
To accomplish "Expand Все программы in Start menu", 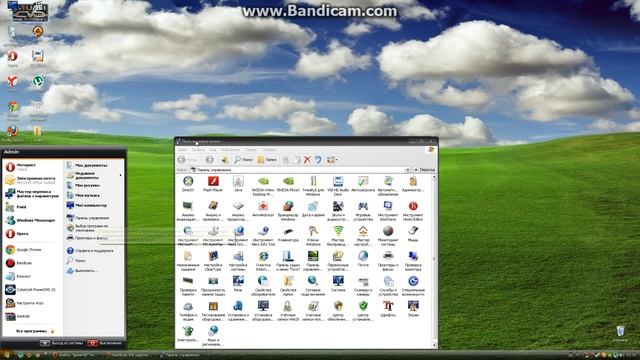I will (x=35, y=331).
